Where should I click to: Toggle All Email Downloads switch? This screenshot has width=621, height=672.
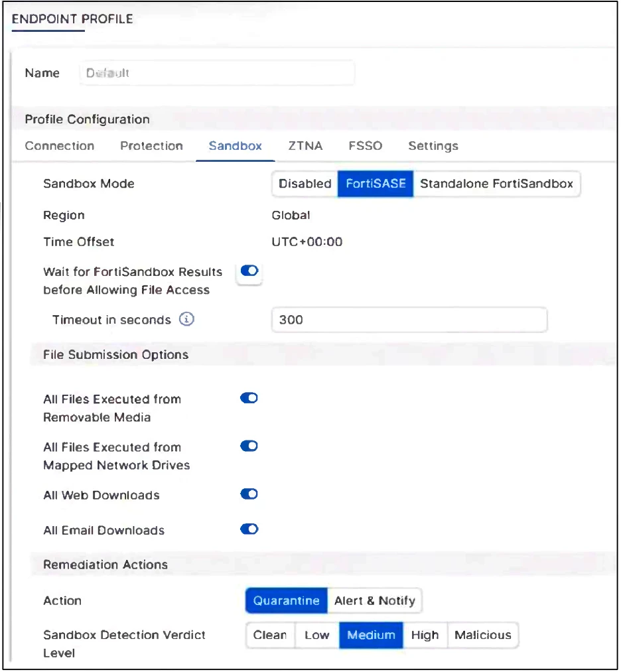tap(249, 529)
